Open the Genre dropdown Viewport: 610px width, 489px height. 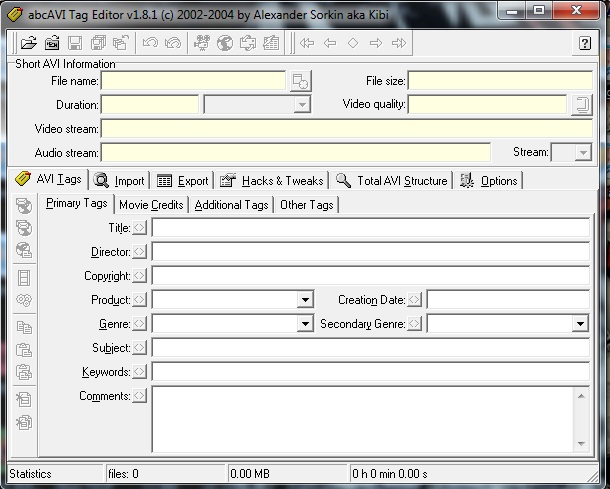click(x=305, y=324)
